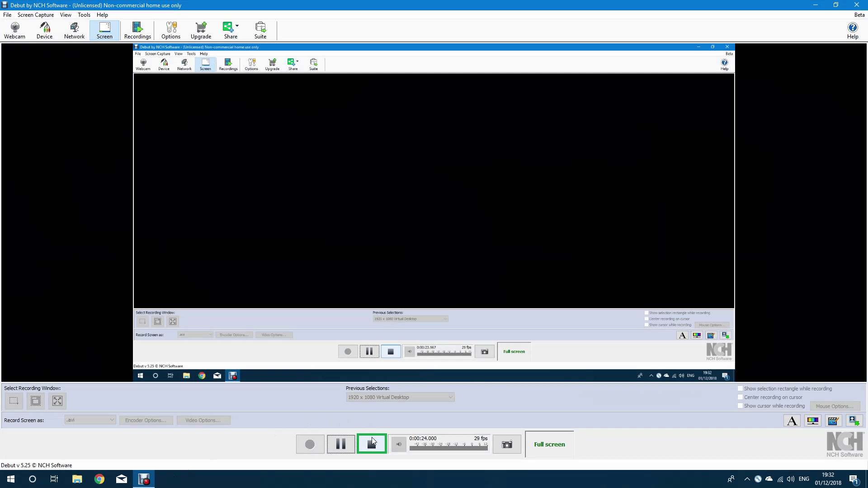Open the Wi-Fi network tray icon
This screenshot has width=868, height=488.
click(x=780, y=479)
